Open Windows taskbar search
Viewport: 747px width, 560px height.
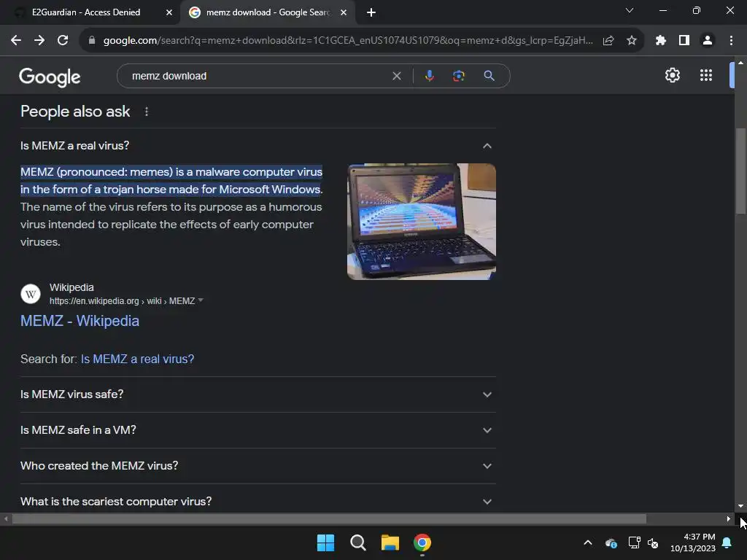coord(357,542)
